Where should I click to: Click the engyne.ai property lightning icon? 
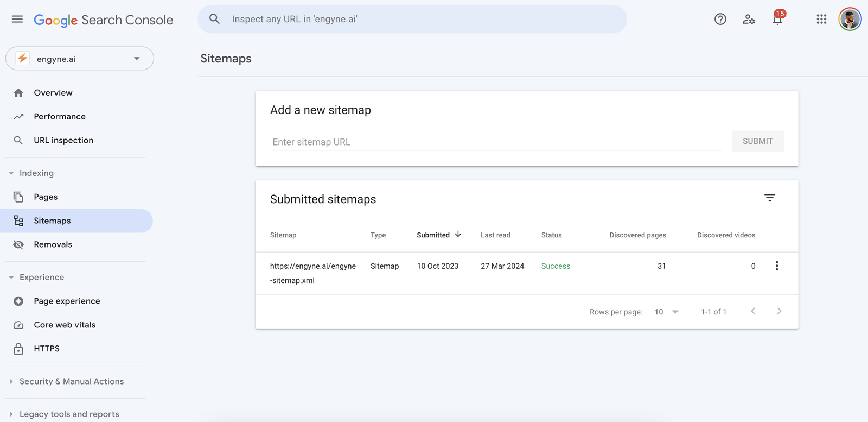[22, 58]
